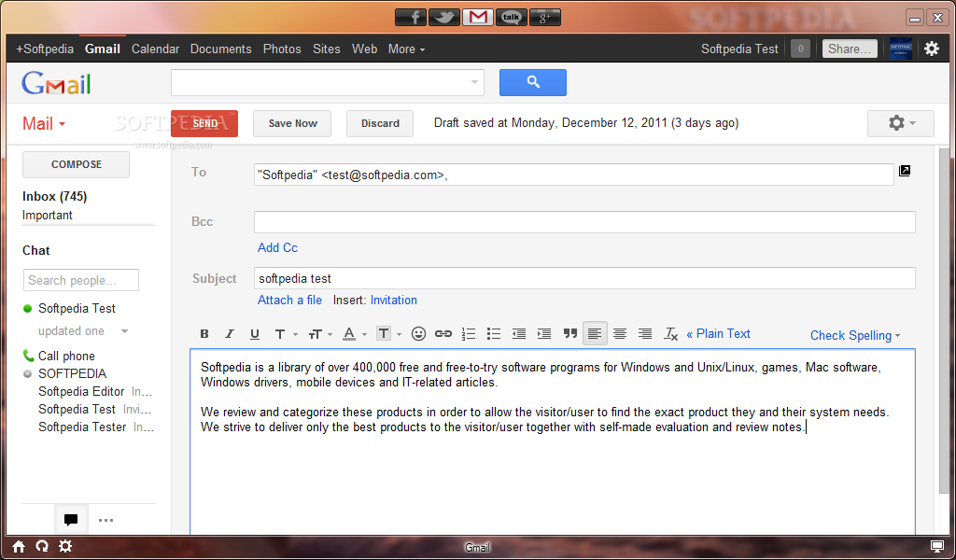Viewport: 956px width, 560px height.
Task: Click Attach a file
Action: pos(289,300)
